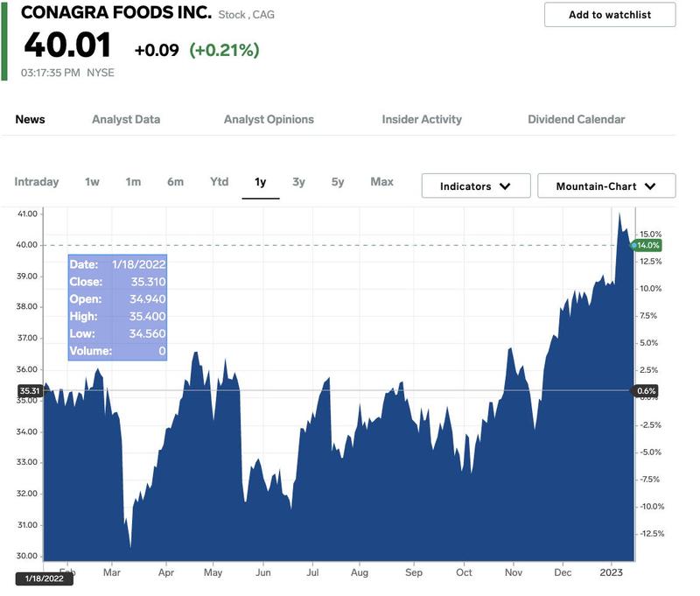The image size is (700, 596).
Task: Click the Stock , CAG ticker label
Action: point(247,15)
